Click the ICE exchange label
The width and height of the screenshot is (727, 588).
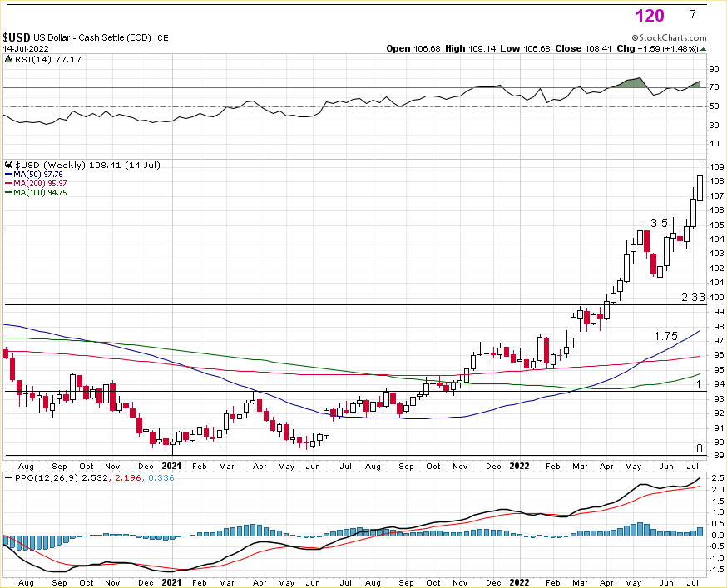[x=162, y=38]
